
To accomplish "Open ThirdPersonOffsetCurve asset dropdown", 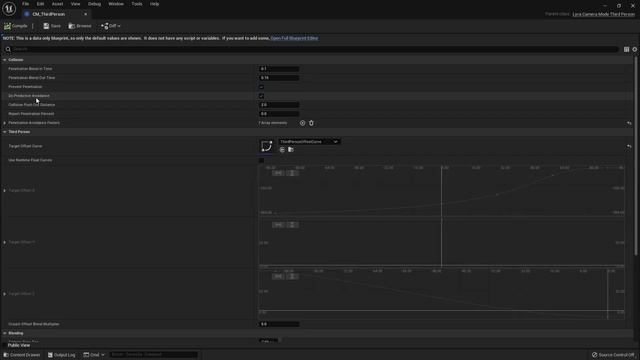I will (309, 142).
